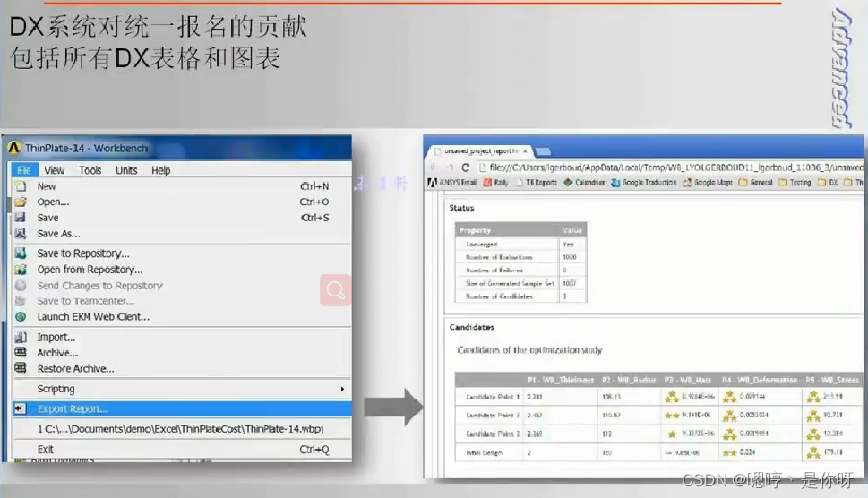This screenshot has height=498, width=868.
Task: Open the Google Maps bookmark
Action: click(x=708, y=182)
